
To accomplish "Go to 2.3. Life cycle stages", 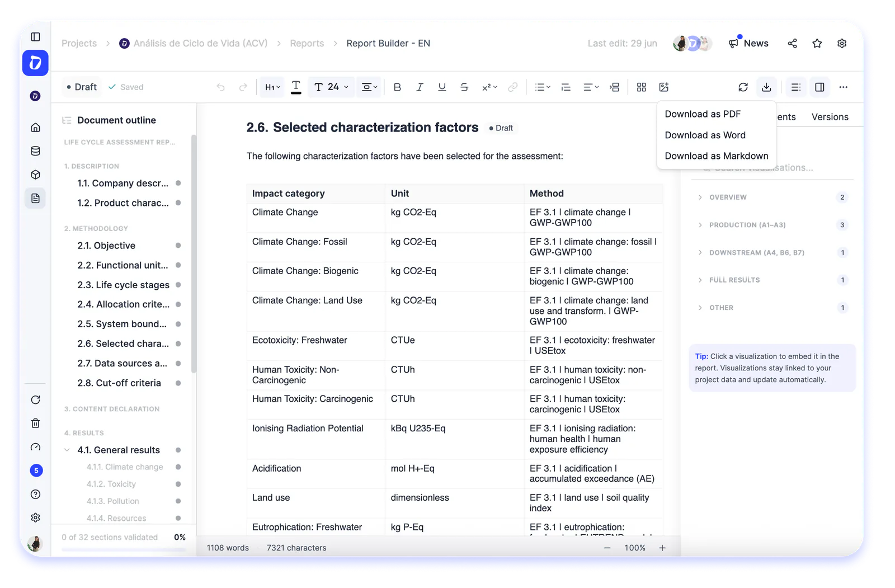I will [x=123, y=285].
